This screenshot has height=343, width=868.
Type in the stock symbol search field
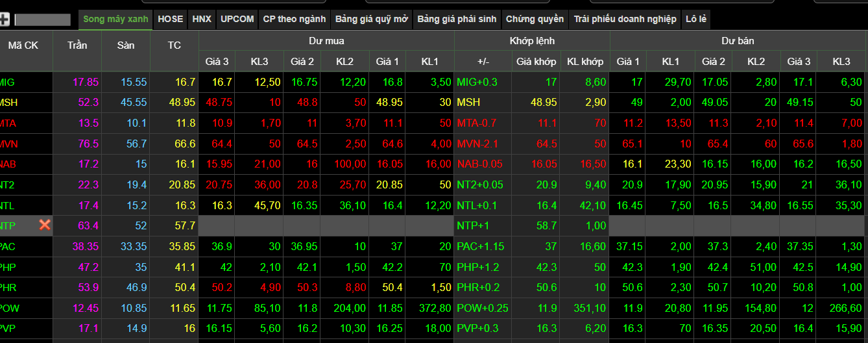pyautogui.click(x=42, y=19)
